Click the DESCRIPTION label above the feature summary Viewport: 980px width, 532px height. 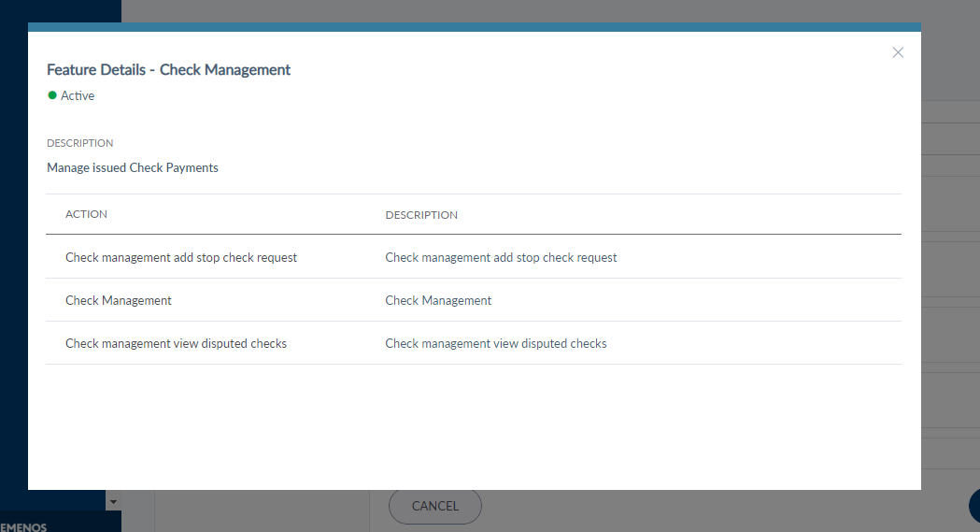click(80, 143)
